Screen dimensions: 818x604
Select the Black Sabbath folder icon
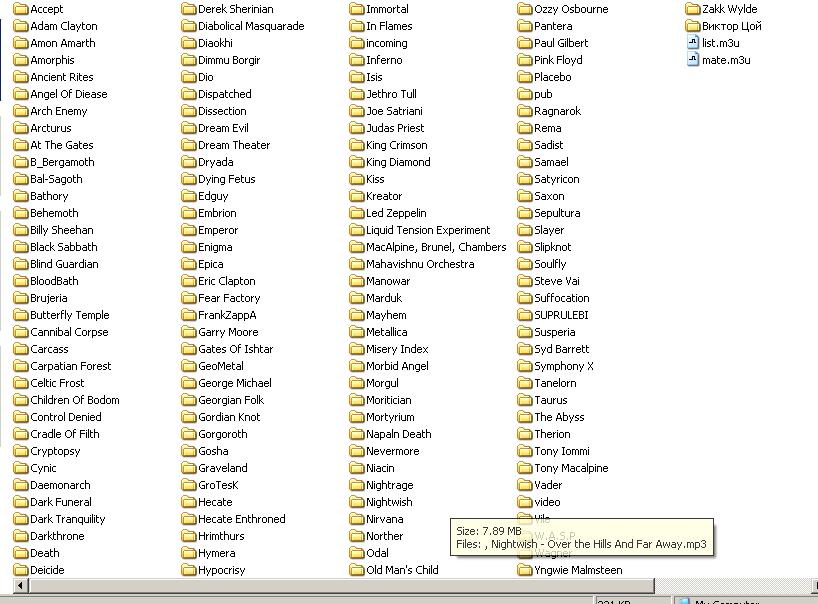(x=21, y=247)
